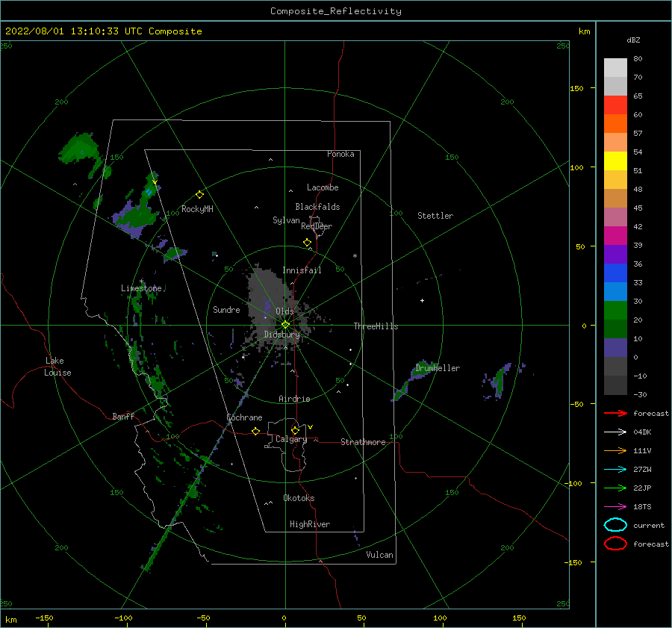Click the Okotoks label

coord(299,498)
